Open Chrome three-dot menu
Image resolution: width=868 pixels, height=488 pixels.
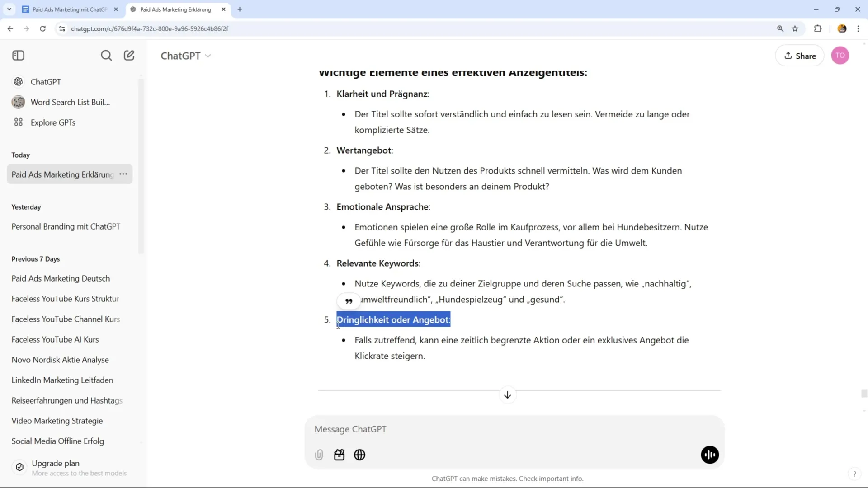coord(859,28)
